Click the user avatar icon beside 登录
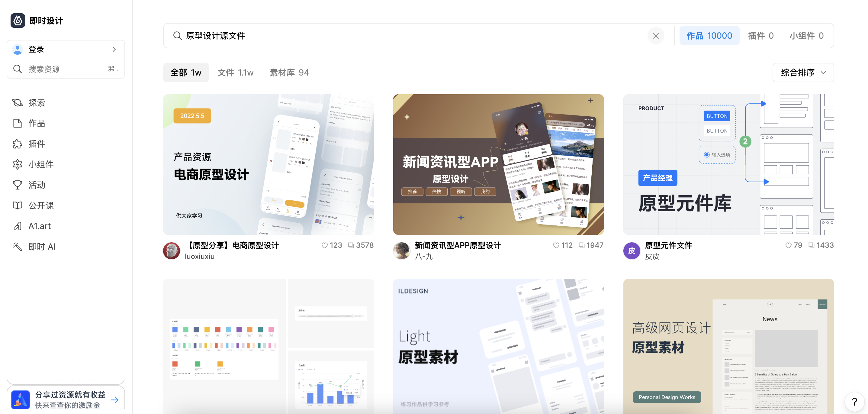The width and height of the screenshot is (868, 414). coord(18,49)
